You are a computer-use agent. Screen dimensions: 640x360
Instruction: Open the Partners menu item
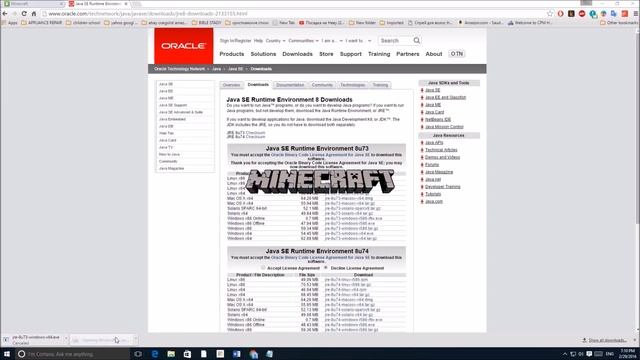click(x=408, y=54)
